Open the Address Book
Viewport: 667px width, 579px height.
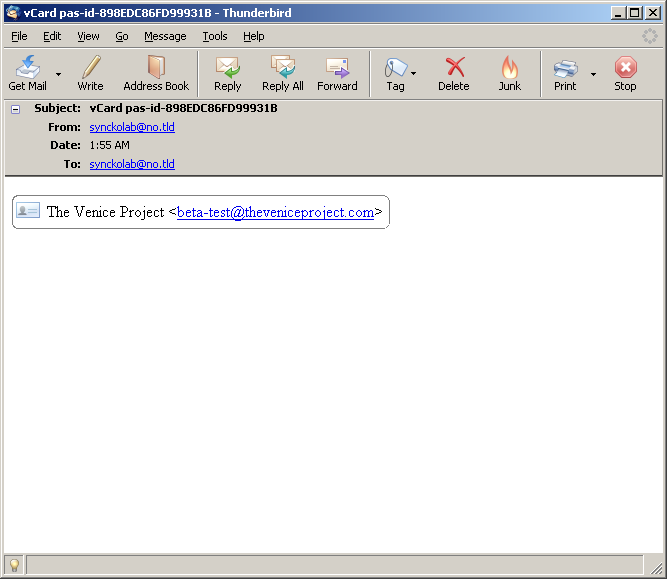click(156, 73)
